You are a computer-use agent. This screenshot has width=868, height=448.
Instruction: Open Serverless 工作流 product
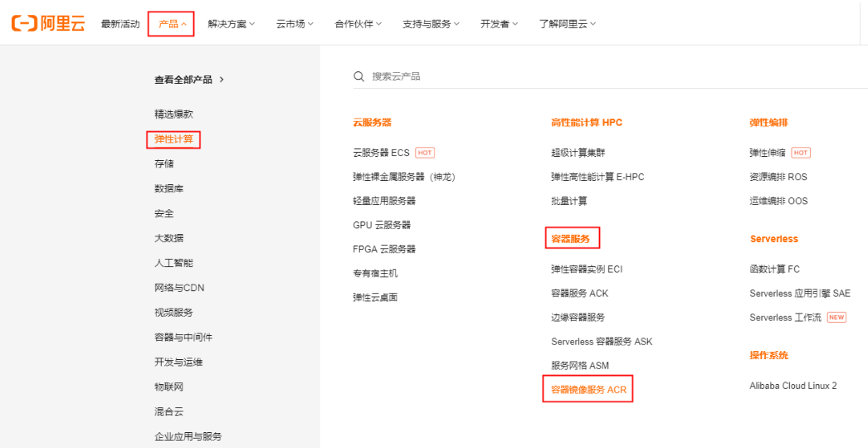click(x=786, y=318)
